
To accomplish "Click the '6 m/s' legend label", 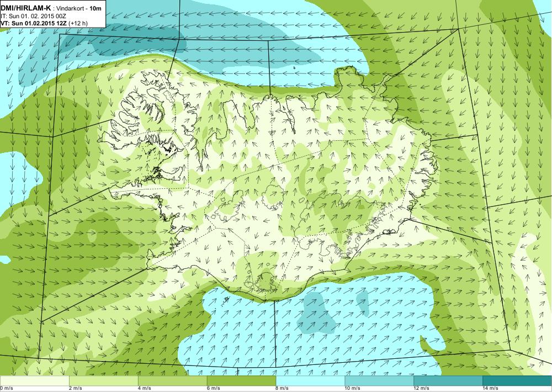I will 213,389.
